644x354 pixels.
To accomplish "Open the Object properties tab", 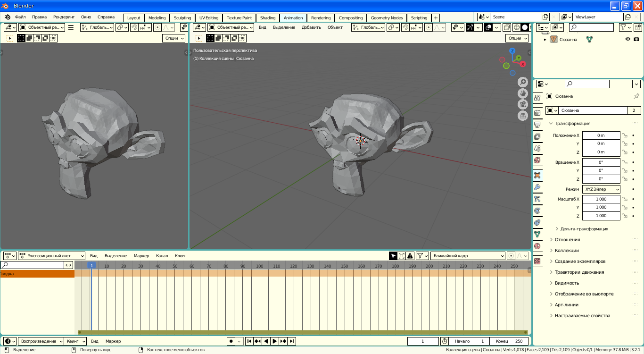I will 537,175.
